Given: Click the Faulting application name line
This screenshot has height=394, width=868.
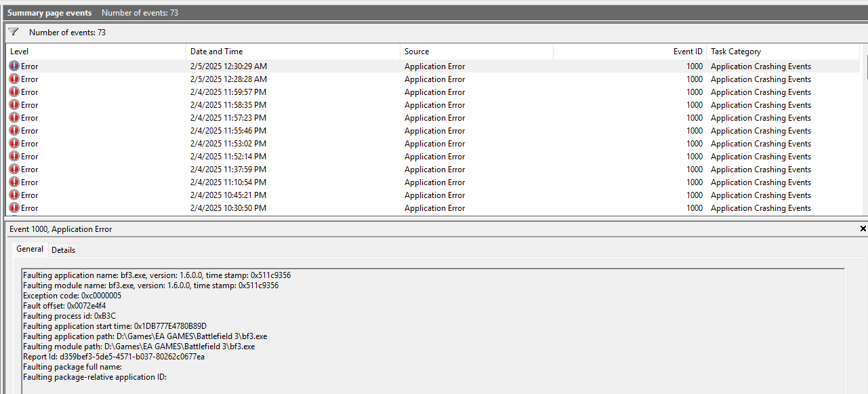Looking at the screenshot, I should click(157, 275).
